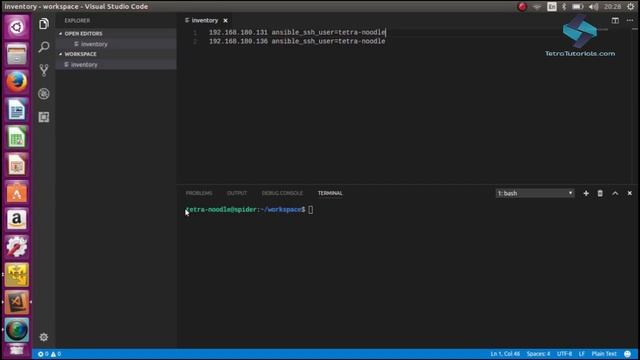Image resolution: width=640 pixels, height=360 pixels.
Task: Click the red recording indicator in top bar
Action: (x=522, y=7)
